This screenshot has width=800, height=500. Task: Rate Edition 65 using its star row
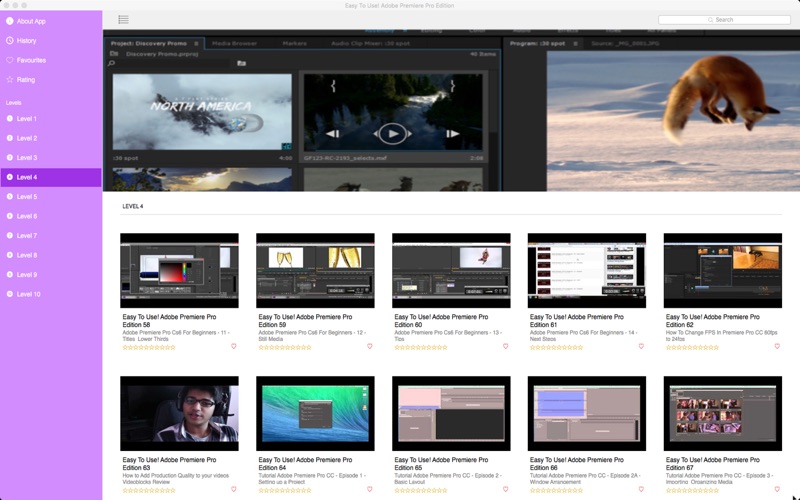tap(421, 490)
